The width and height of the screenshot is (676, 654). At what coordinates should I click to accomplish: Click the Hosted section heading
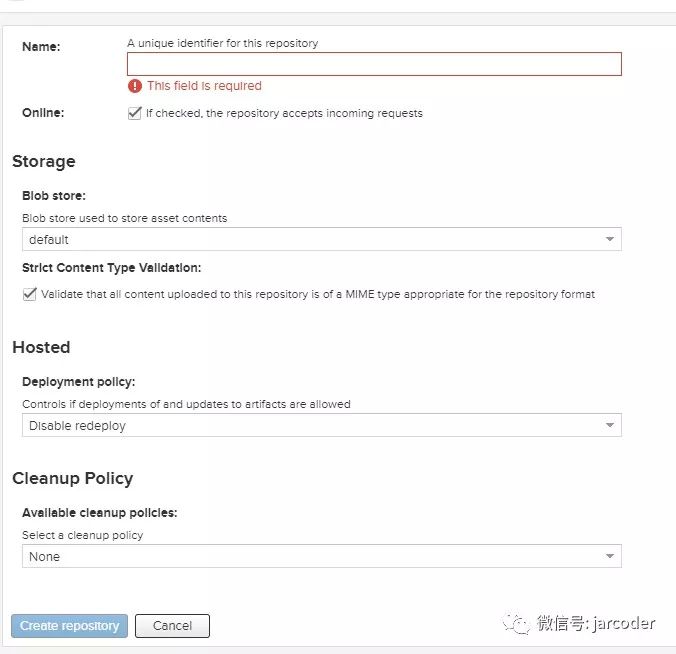click(41, 347)
